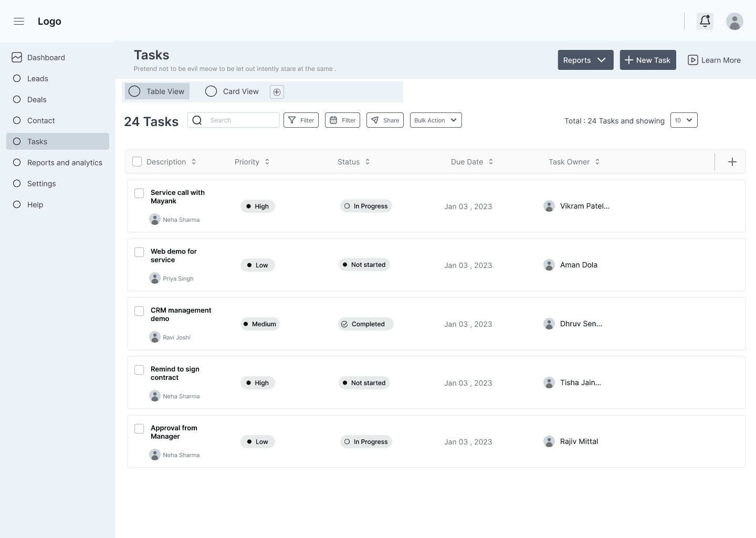Select the Card View radio button

coord(211,91)
